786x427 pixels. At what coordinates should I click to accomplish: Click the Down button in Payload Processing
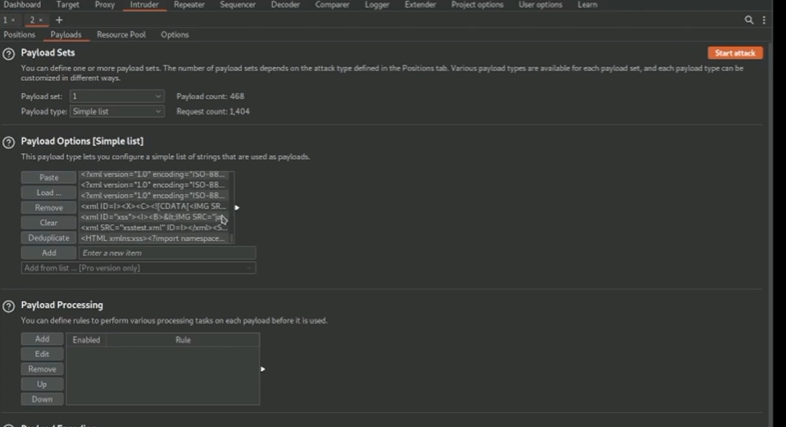point(42,399)
